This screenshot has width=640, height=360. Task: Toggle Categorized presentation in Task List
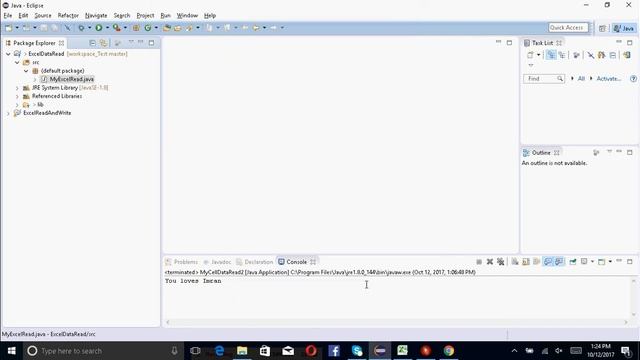pos(551,55)
